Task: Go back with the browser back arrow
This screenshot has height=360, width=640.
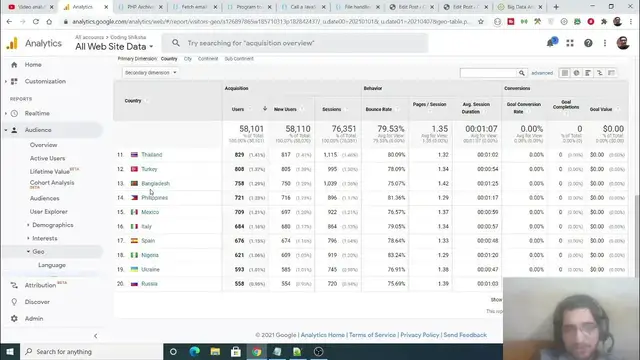Action: [9, 22]
